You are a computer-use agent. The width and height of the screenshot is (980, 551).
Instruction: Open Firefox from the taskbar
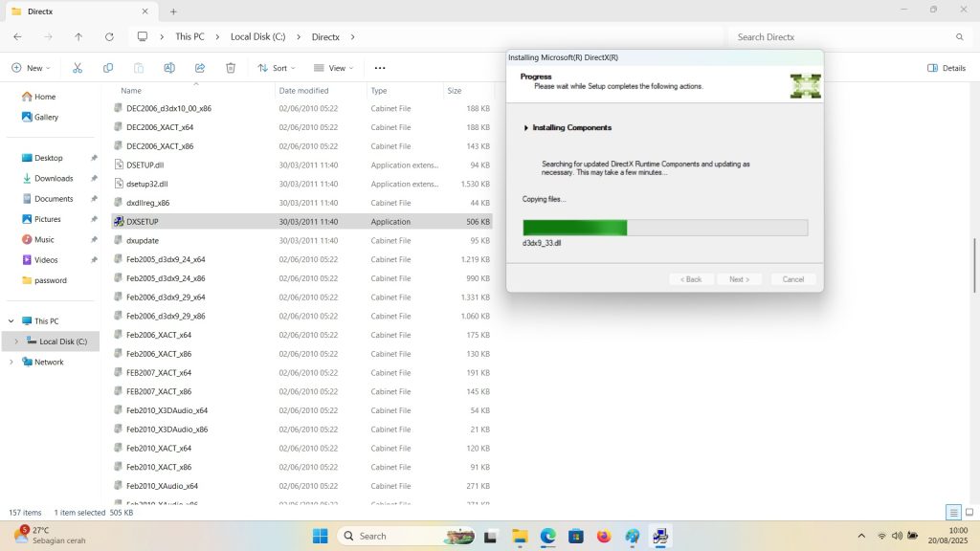coord(604,536)
